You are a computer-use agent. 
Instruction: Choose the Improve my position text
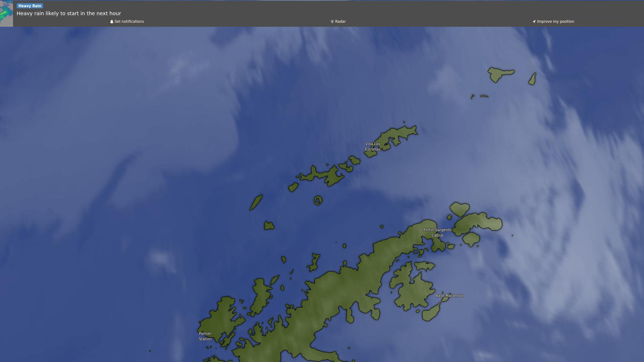(555, 22)
